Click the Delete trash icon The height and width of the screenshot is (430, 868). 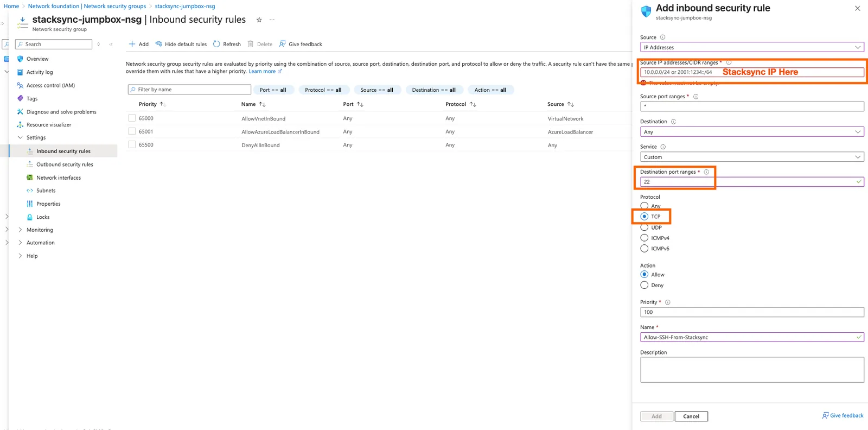coord(251,44)
